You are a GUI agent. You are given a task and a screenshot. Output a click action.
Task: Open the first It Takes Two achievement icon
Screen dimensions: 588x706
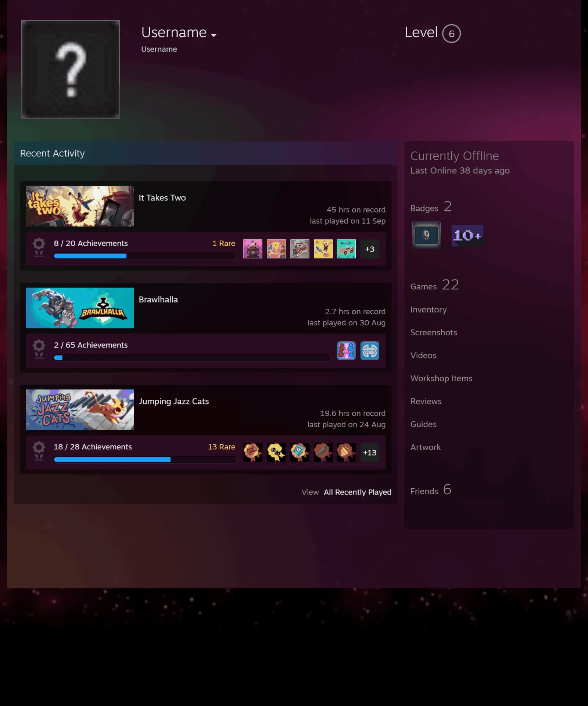click(x=253, y=249)
